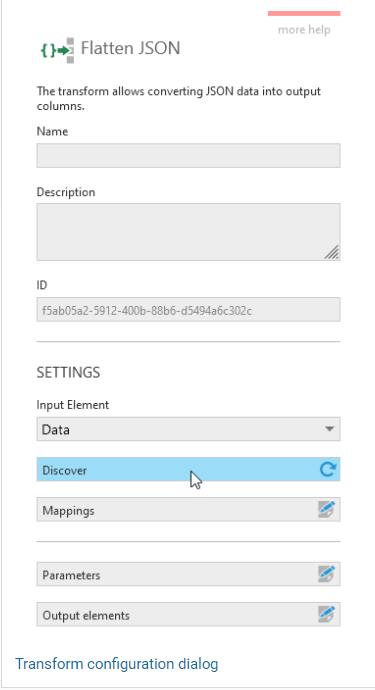Click the Flatten JSON transform icon

point(57,50)
